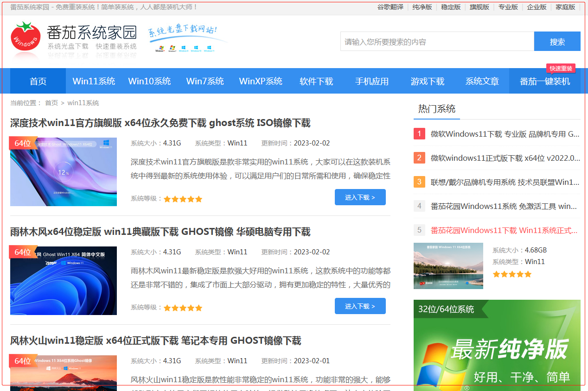The height and width of the screenshot is (391, 588).
Task: Click the 64位 badge on 风林火山 thumbnail
Action: (x=23, y=361)
